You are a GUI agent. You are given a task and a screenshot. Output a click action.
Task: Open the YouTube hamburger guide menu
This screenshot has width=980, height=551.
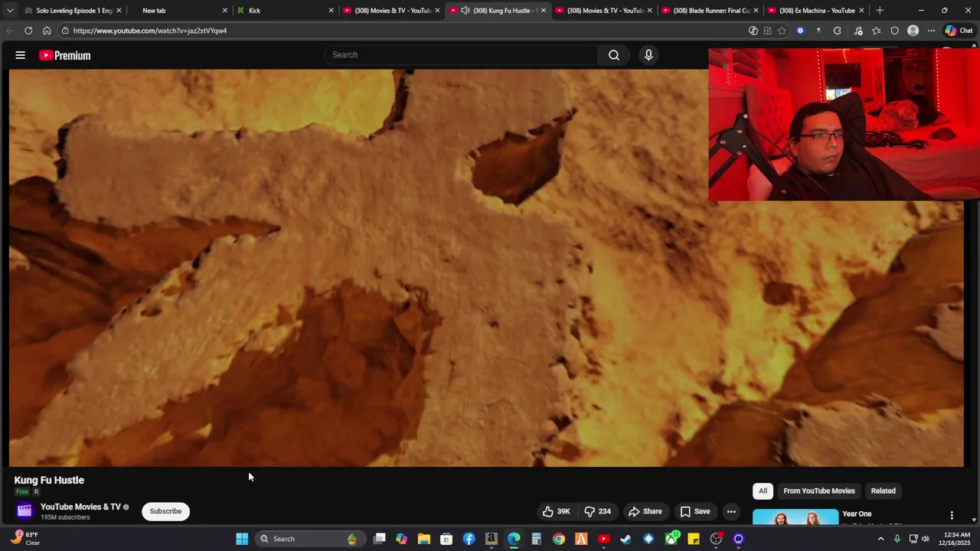[21, 55]
